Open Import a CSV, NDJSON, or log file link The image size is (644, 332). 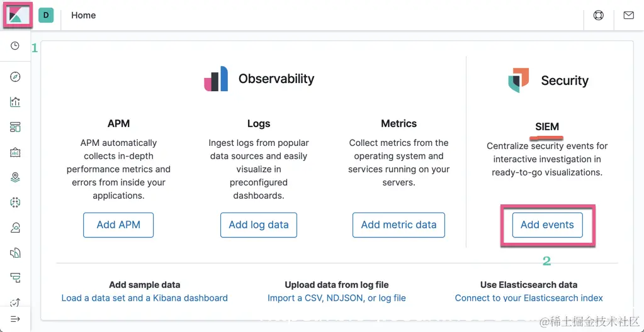coord(336,298)
